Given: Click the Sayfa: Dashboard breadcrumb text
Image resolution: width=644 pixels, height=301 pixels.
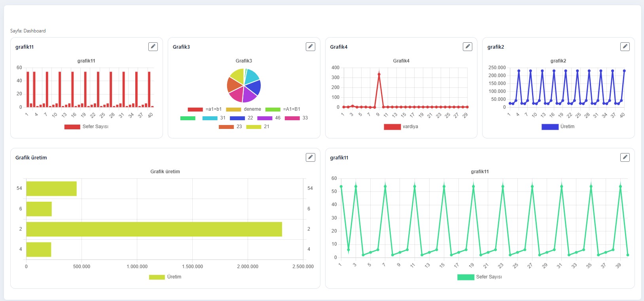Looking at the screenshot, I should point(28,31).
